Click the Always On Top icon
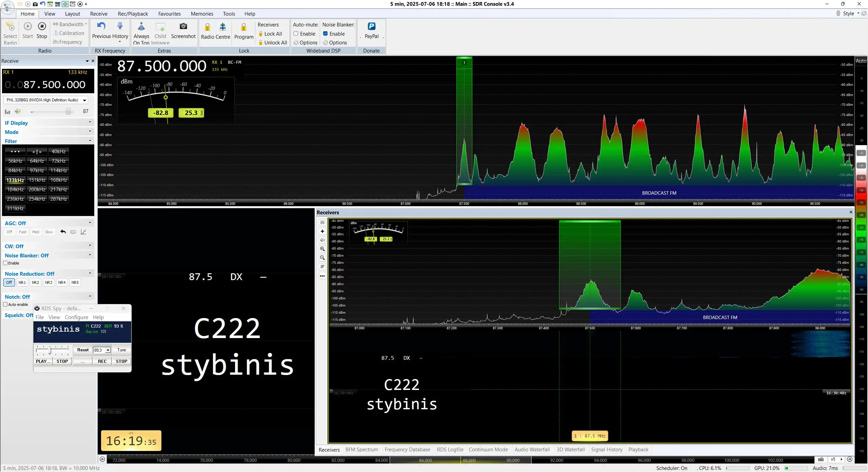 click(141, 26)
